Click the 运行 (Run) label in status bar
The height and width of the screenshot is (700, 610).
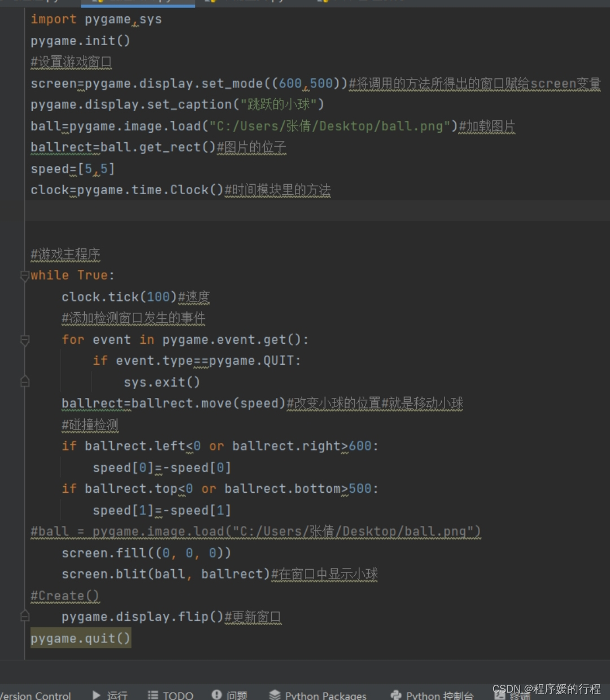(117, 695)
